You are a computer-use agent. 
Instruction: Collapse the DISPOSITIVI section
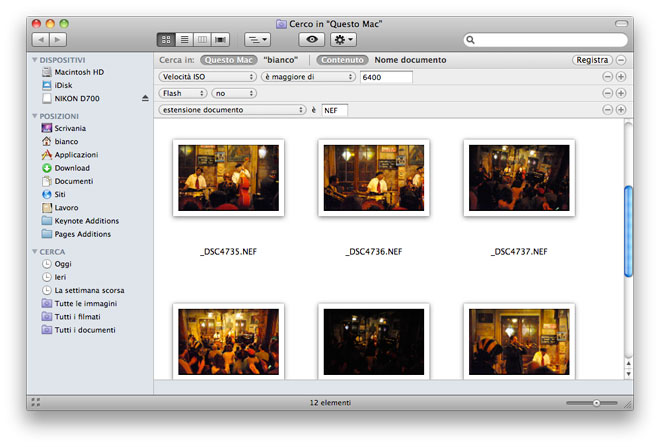[35, 60]
